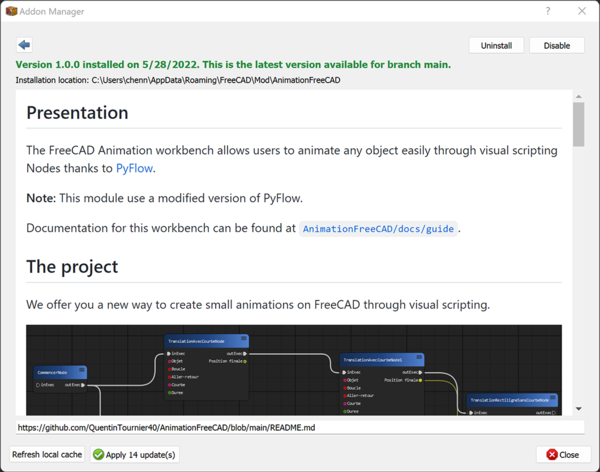Viewport: 600px width, 472px height.
Task: Apply 14 update(s)
Action: pyautogui.click(x=135, y=454)
